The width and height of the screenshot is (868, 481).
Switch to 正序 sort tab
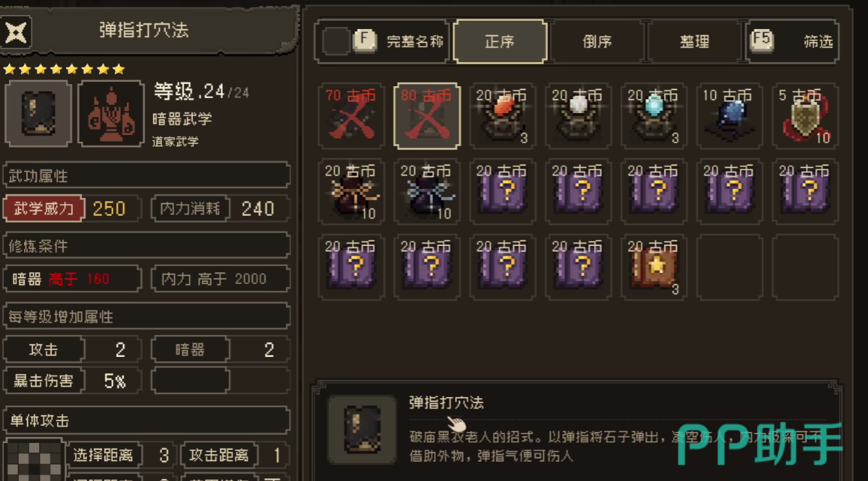pos(500,41)
